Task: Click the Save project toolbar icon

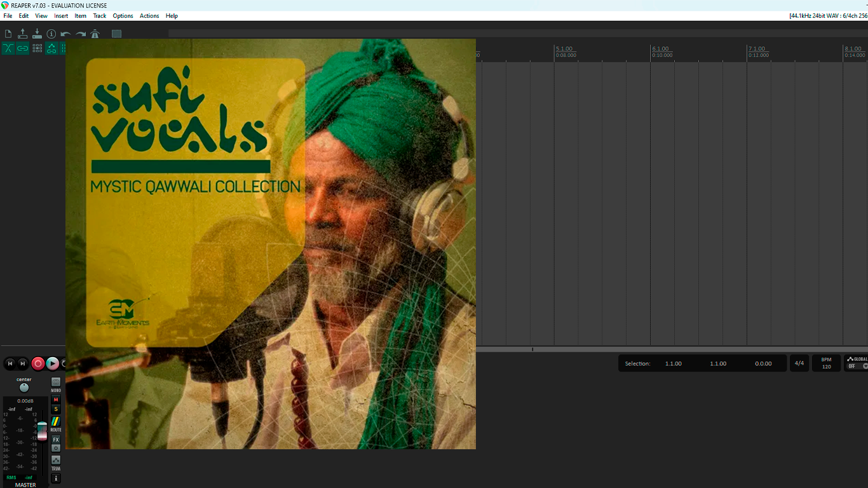Action: (x=37, y=34)
